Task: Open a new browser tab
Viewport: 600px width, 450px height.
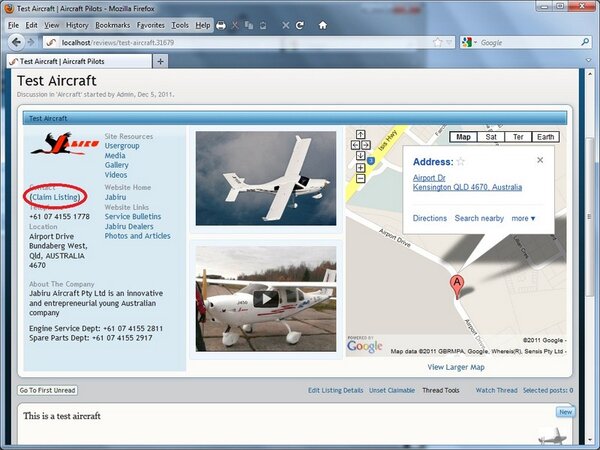Action: [160, 61]
